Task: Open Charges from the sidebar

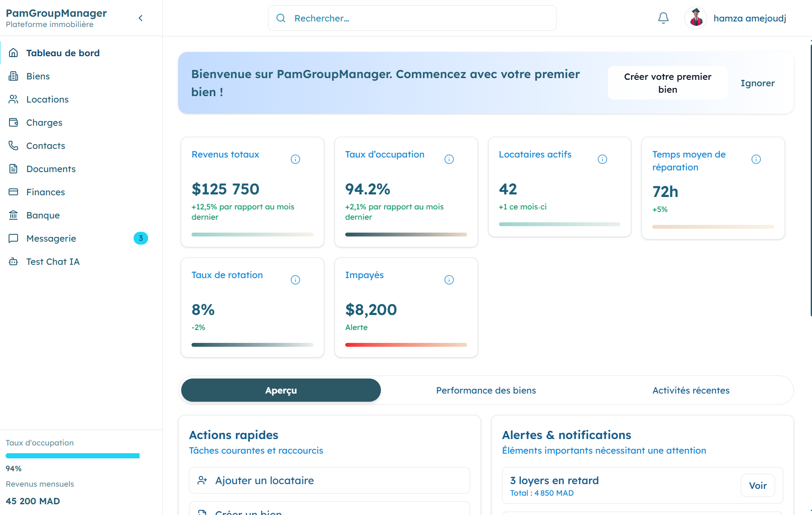Action: (14, 122)
